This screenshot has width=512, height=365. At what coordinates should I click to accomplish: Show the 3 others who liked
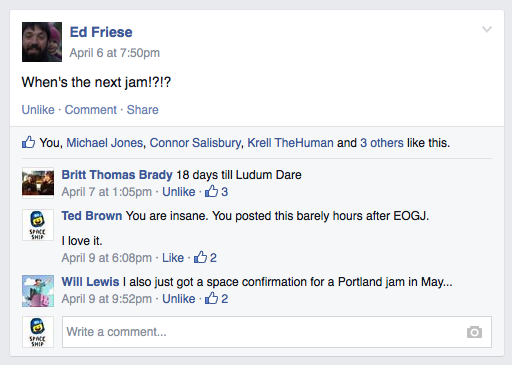point(382,143)
